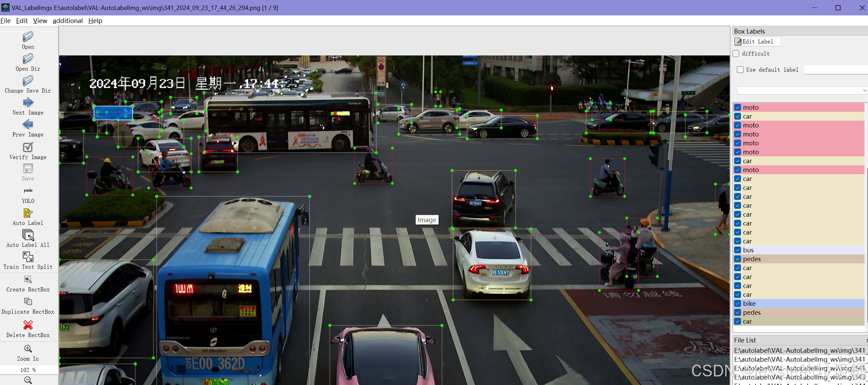Click the Zoom In magnifier icon
Viewport: 868px width, 385px height.
point(28,349)
